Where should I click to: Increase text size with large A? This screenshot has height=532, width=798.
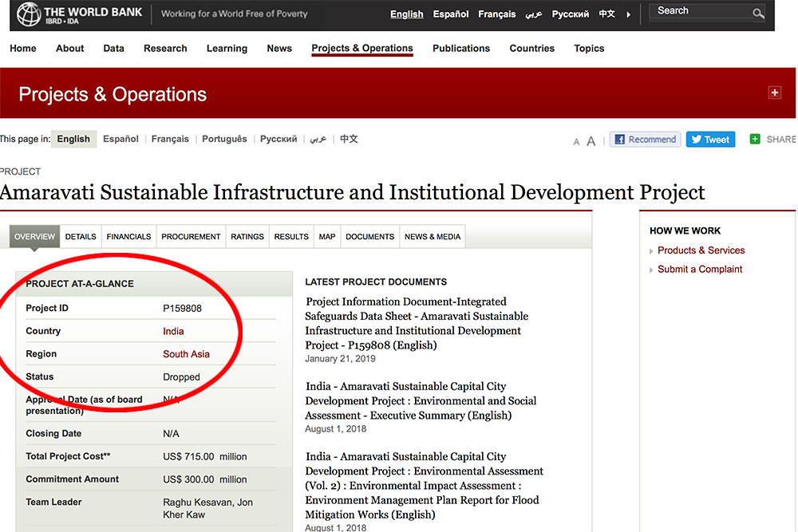(x=591, y=141)
